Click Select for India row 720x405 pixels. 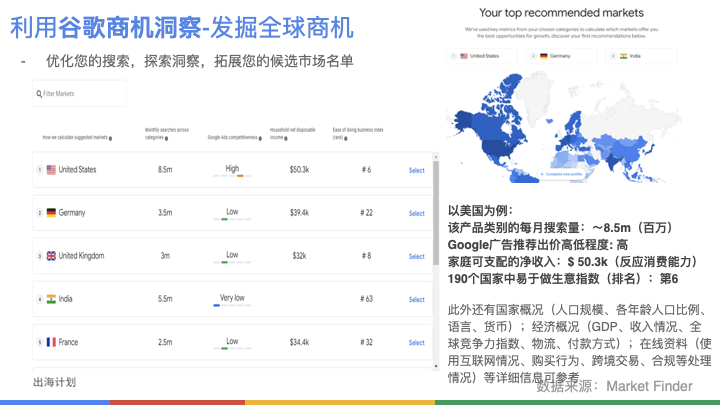pyautogui.click(x=416, y=300)
